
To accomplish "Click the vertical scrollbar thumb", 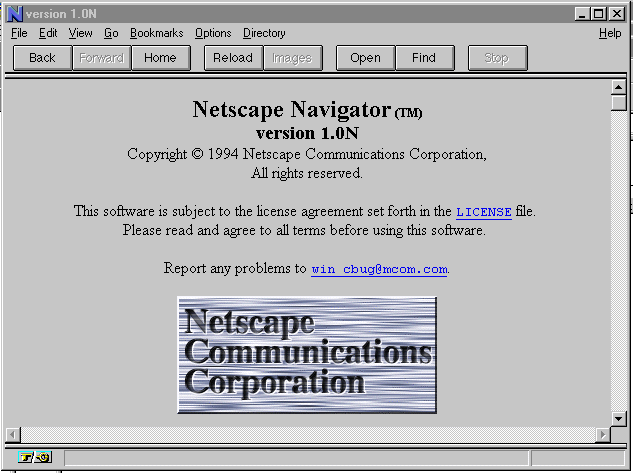I will (x=618, y=103).
